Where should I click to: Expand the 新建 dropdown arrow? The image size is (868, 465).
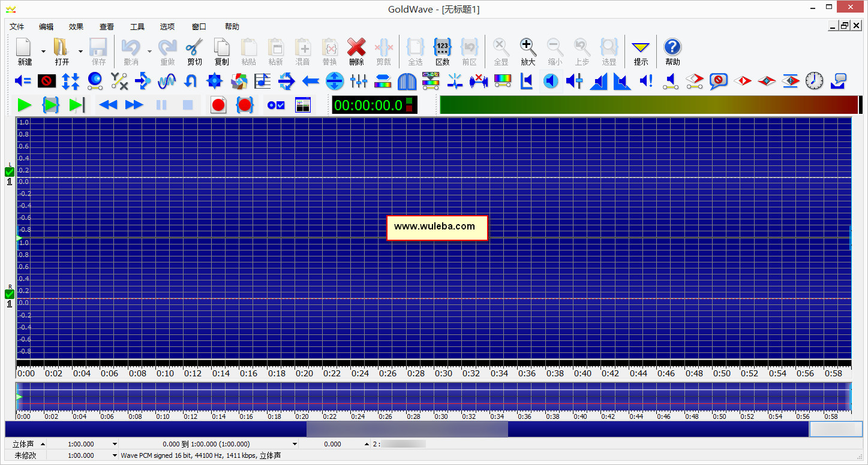pos(43,52)
